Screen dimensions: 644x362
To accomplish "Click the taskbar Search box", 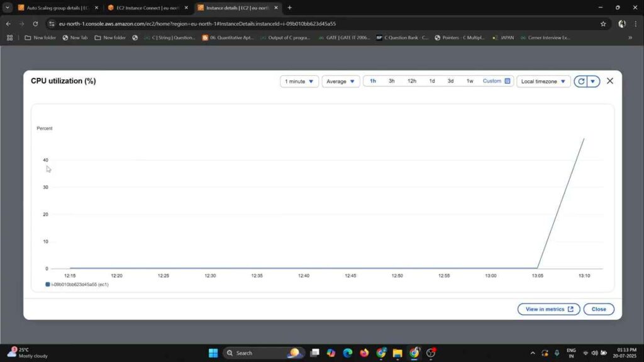I will coord(263,353).
